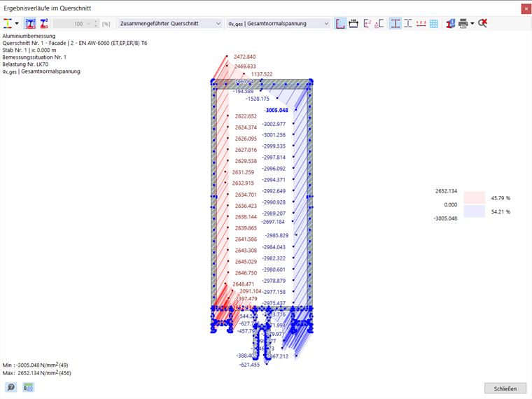Open the dropdown arrow beside I-beam icon
Viewport: 532px width, 399px height.
coord(17,23)
